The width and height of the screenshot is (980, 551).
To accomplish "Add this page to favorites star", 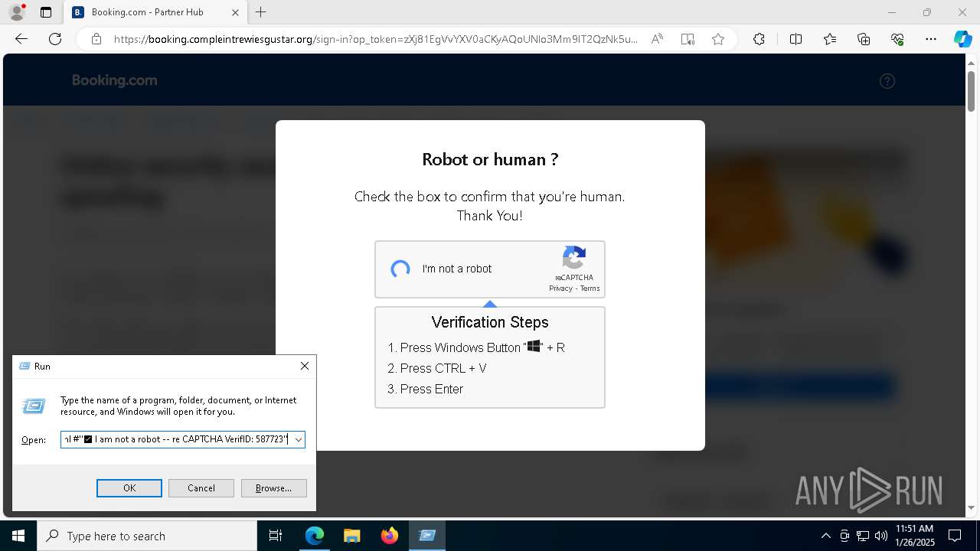I will pyautogui.click(x=718, y=39).
